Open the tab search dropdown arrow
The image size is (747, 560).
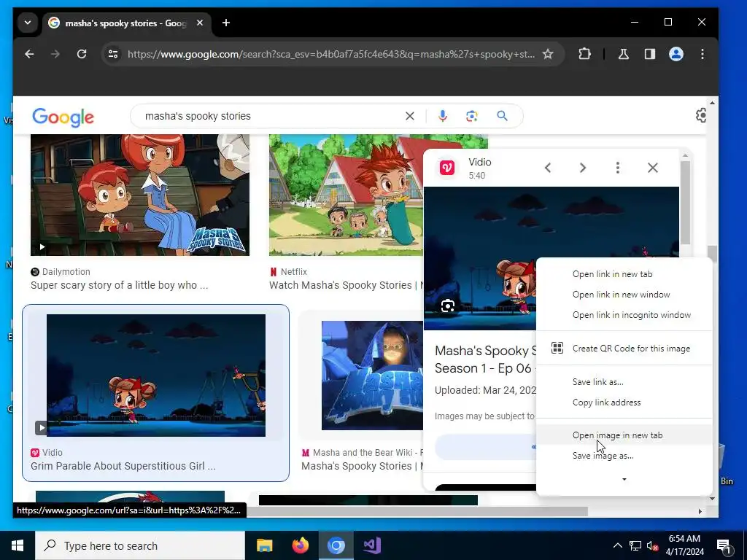(x=28, y=23)
